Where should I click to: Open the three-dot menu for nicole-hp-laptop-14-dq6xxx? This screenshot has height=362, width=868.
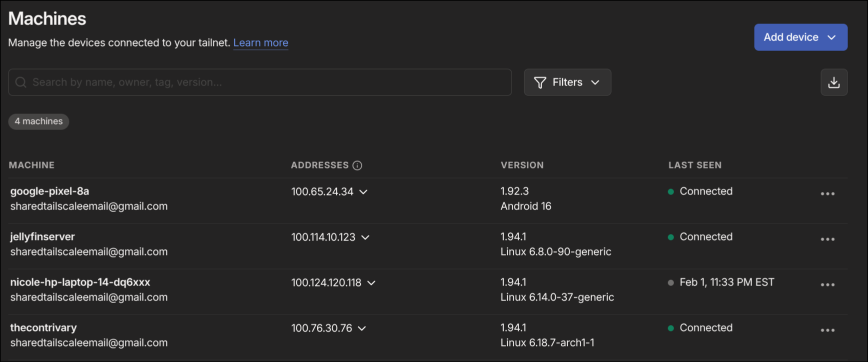[828, 285]
